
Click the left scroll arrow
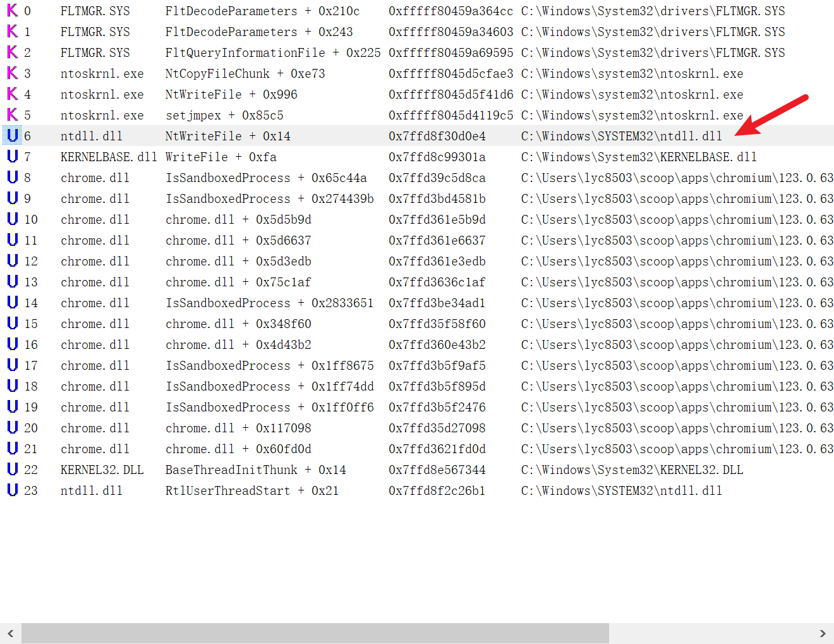9,633
